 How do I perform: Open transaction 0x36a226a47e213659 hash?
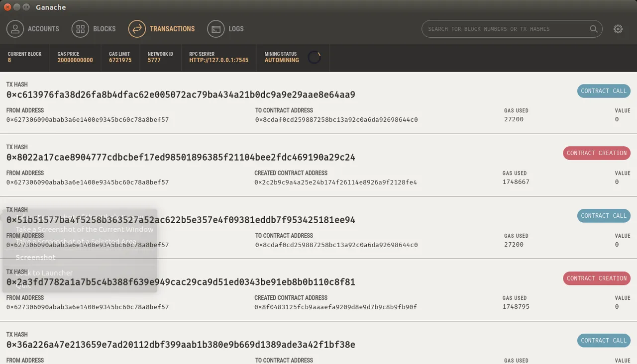coord(181,345)
